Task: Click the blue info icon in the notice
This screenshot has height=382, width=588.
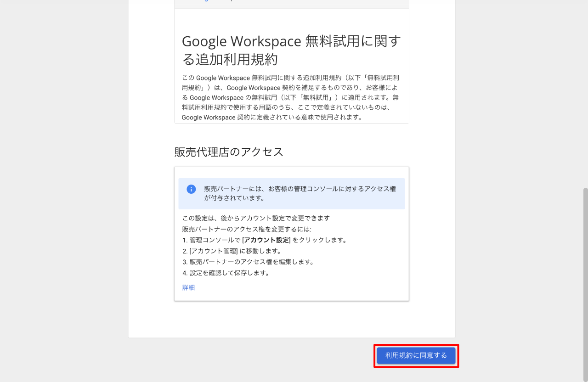Action: pyautogui.click(x=191, y=189)
